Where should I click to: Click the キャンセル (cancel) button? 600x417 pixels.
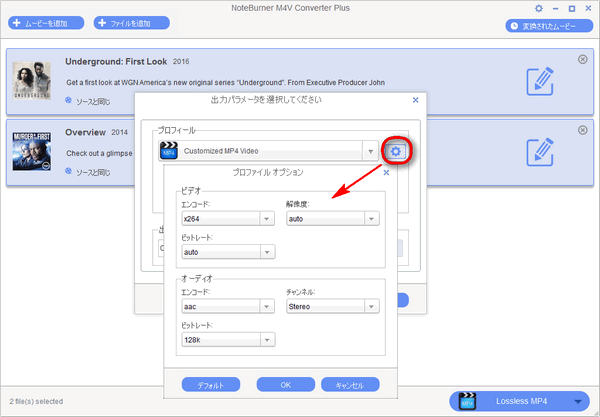tap(350, 385)
